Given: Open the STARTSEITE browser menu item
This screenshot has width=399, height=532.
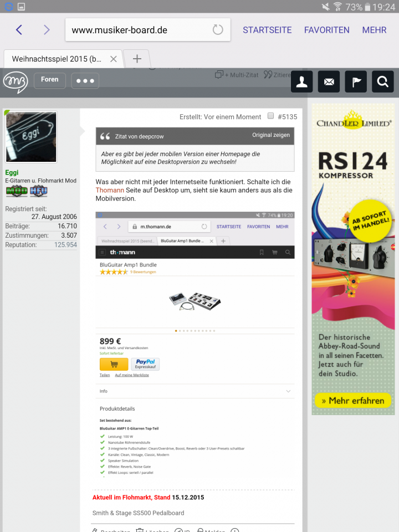Looking at the screenshot, I should [x=267, y=30].
